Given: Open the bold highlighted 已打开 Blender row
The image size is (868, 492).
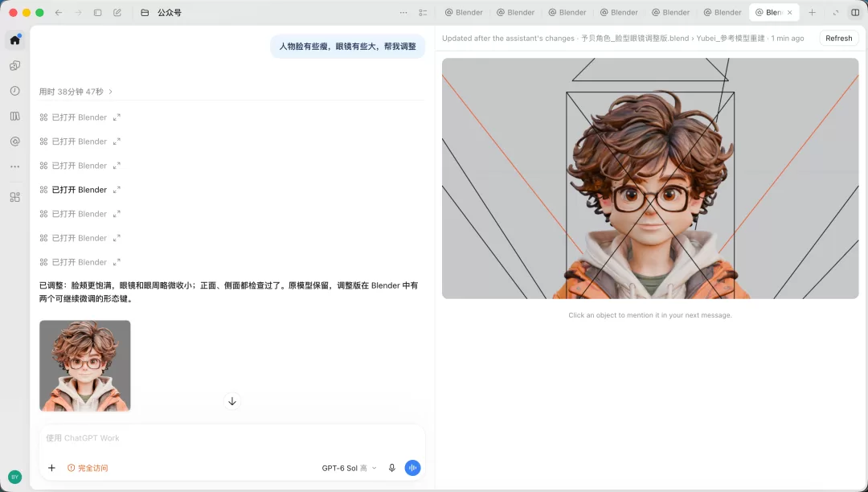Looking at the screenshot, I should (79, 190).
